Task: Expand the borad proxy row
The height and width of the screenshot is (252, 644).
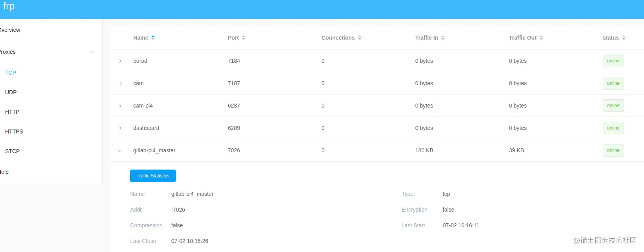Action: [x=120, y=61]
